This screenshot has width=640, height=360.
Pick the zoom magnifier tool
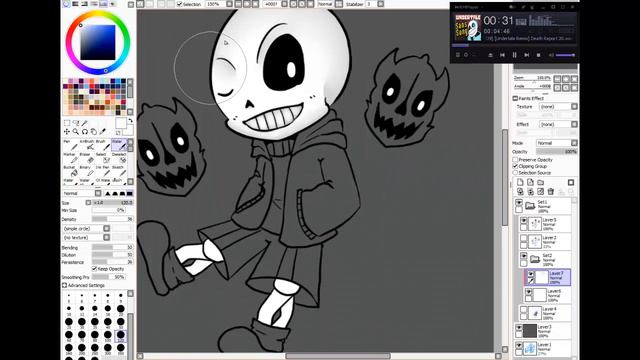pyautogui.click(x=76, y=131)
